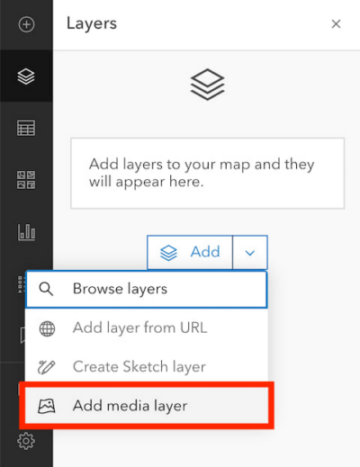Open the settings gear icon at sidebar bottom
The height and width of the screenshot is (467, 360).
pos(26,441)
